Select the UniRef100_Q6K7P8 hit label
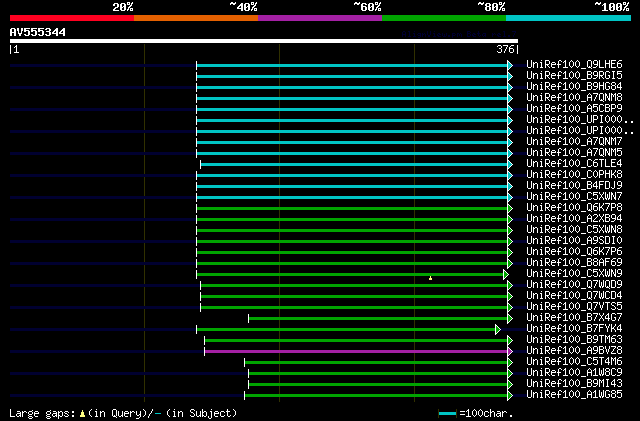The width and height of the screenshot is (640, 421). click(x=574, y=208)
